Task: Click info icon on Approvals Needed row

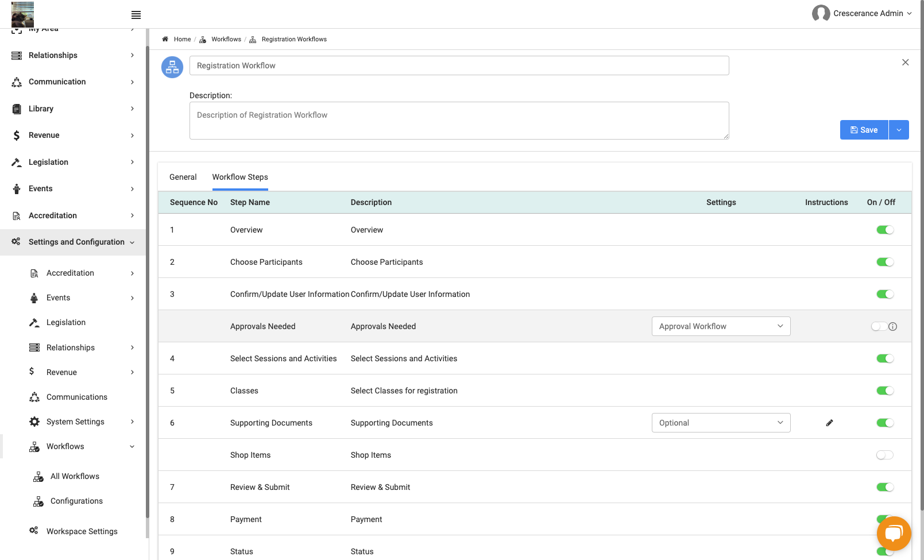Action: pos(892,326)
